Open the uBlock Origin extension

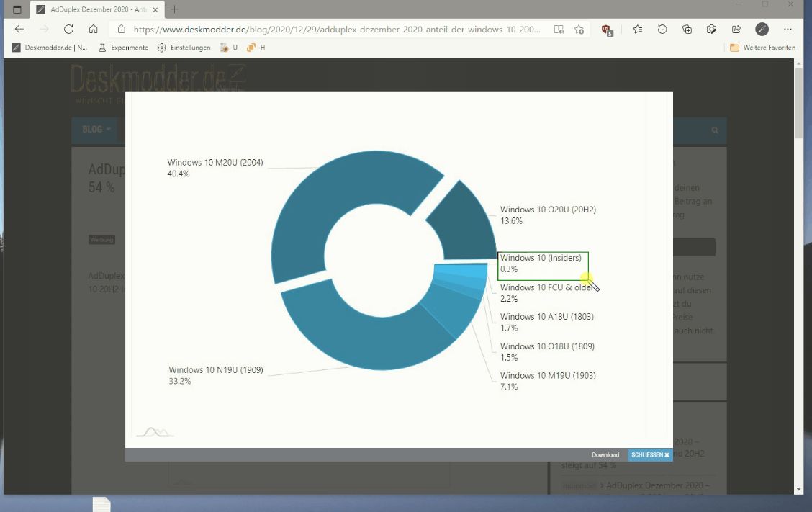point(608,30)
